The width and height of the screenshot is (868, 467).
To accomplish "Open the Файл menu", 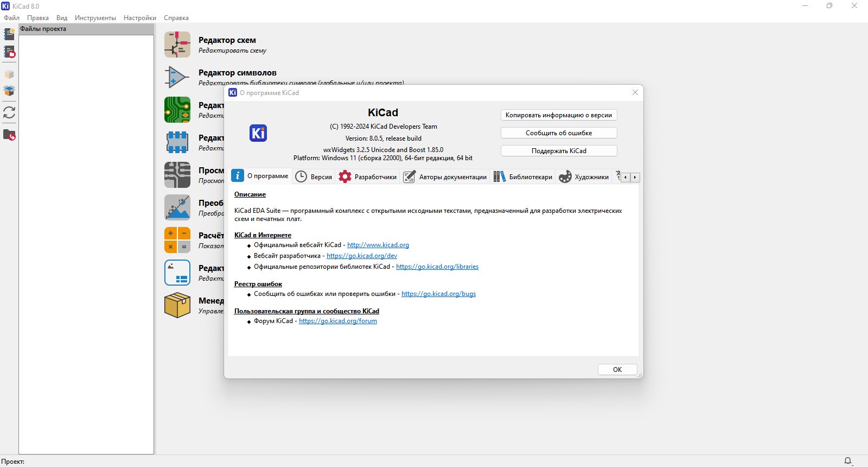I will (x=11, y=18).
